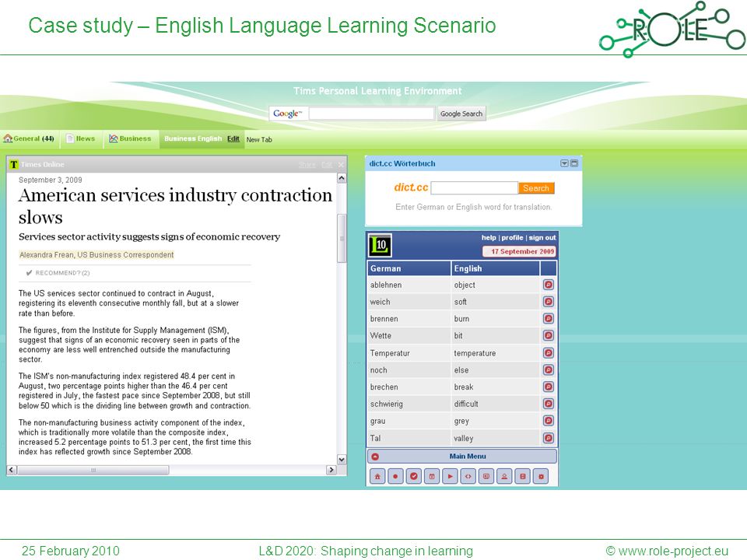
Task: Click author byline 'Alexandra Frean, US Business Correspondent'
Action: [96, 255]
